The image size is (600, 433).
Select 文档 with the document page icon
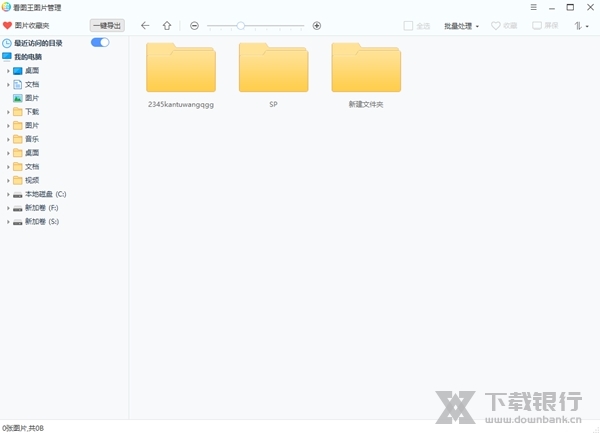(x=26, y=85)
